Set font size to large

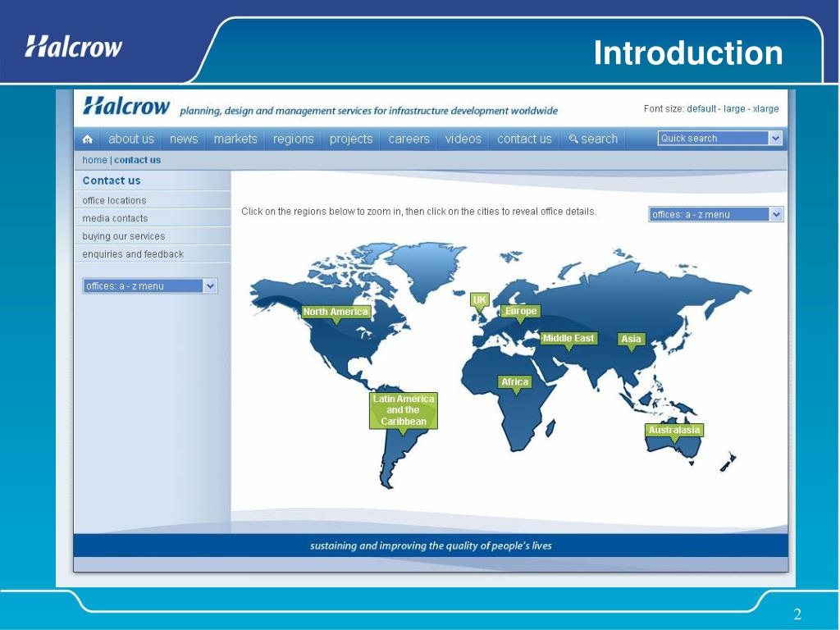click(x=734, y=109)
